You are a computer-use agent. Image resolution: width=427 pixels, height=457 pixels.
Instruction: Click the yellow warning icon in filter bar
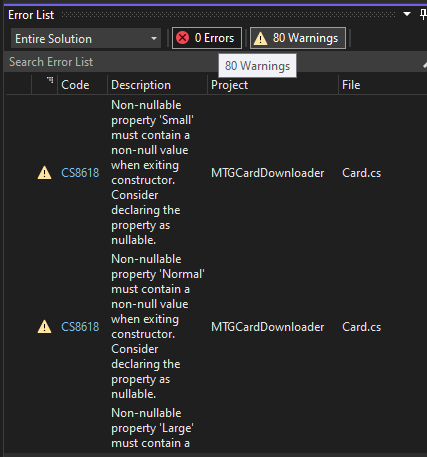pos(260,38)
